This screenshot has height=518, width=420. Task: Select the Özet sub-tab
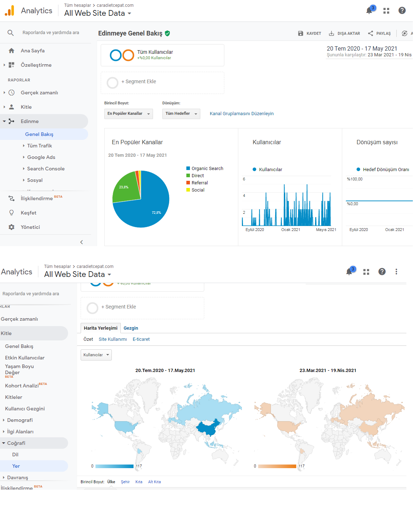point(88,339)
